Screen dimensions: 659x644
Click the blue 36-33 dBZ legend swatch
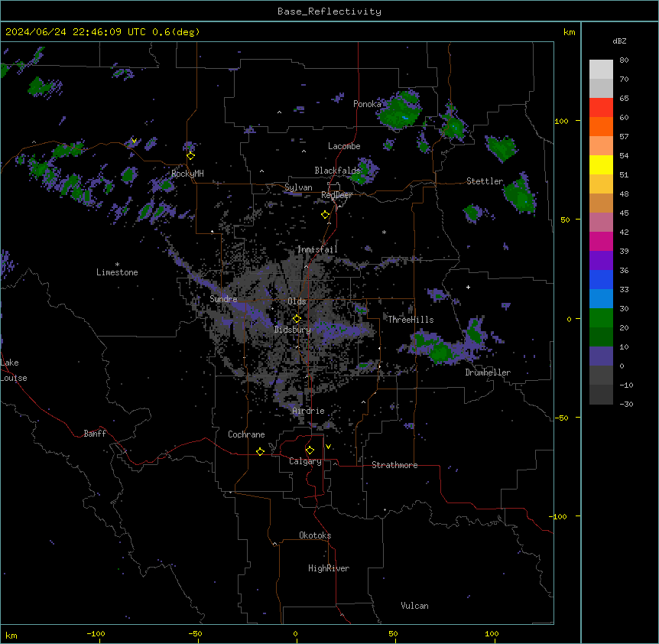pyautogui.click(x=601, y=280)
